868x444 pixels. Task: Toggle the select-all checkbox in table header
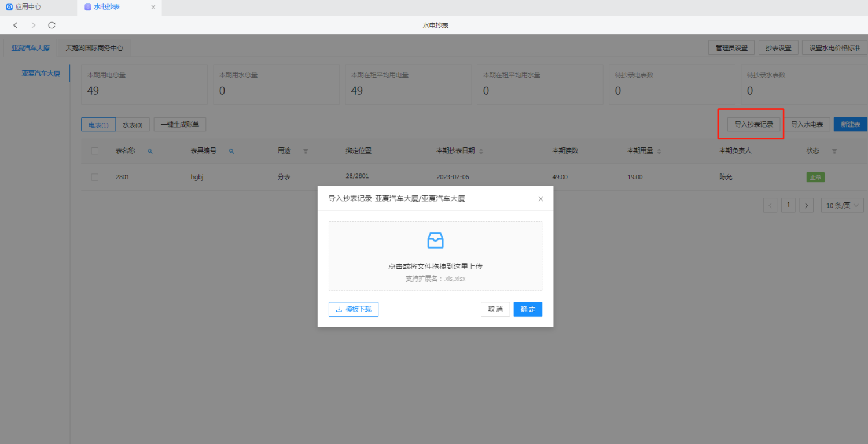click(x=95, y=151)
